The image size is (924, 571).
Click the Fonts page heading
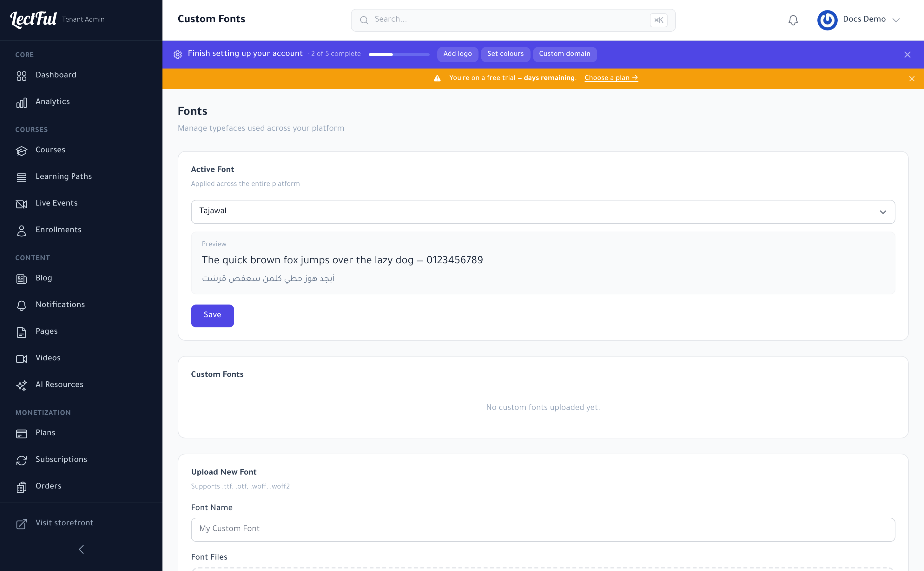pos(192,111)
